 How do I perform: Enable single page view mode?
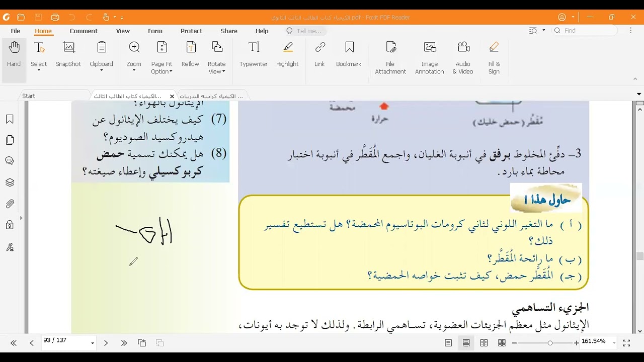(x=448, y=343)
